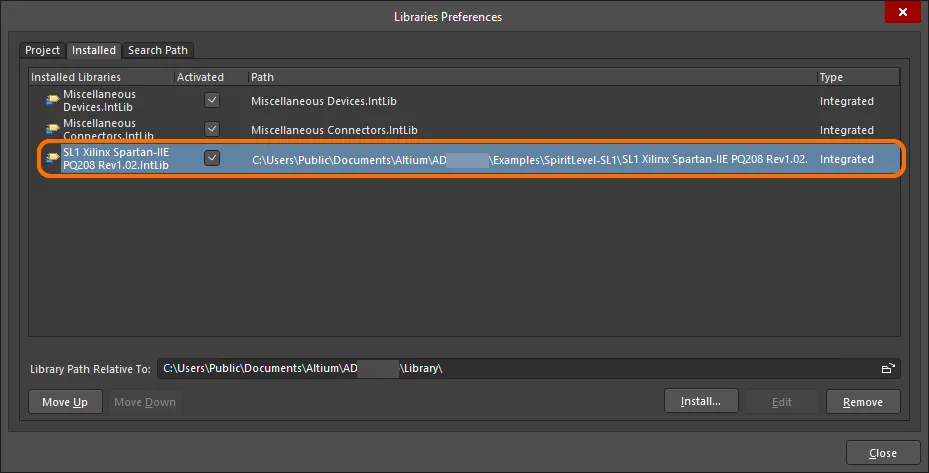Click the SL1 Xilinx Spartan-IIE library icon
Screen dimensions: 929x473
point(53,158)
